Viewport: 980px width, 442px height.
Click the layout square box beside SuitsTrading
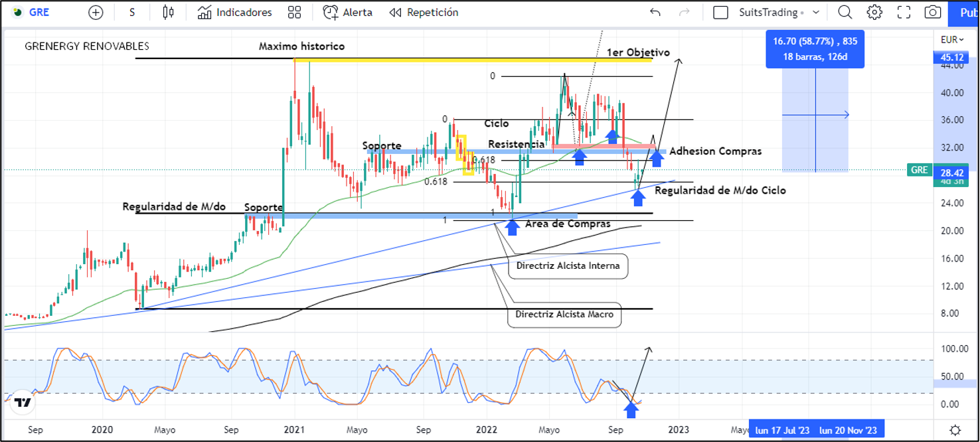[720, 13]
